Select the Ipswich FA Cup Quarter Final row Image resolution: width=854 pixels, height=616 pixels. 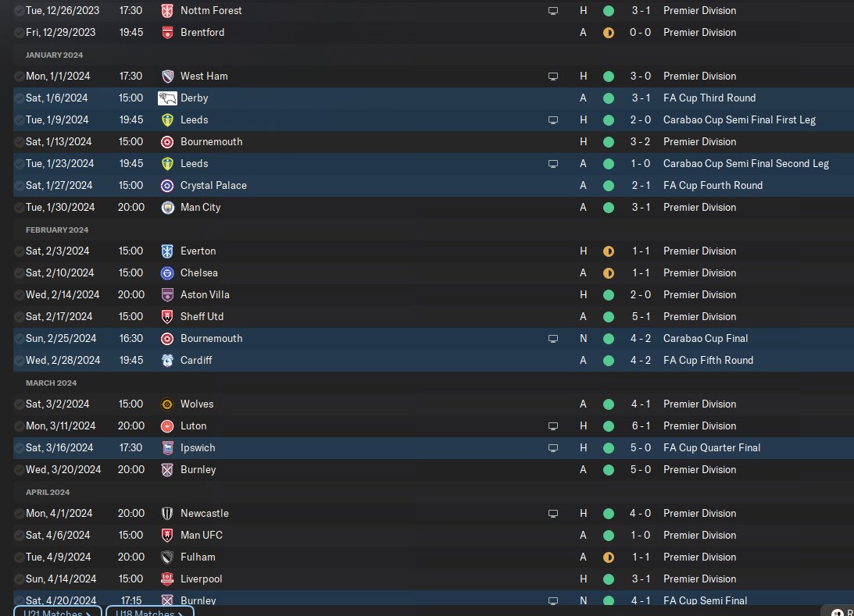[x=434, y=448]
